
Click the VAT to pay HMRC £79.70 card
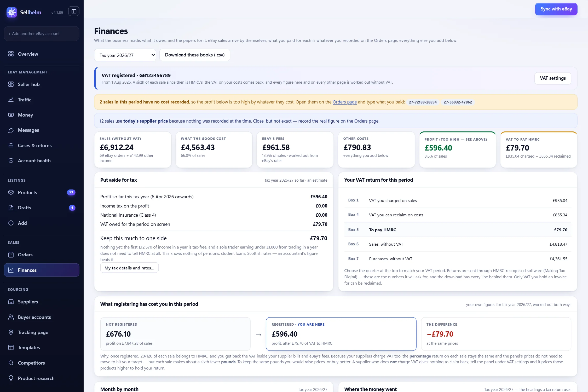pyautogui.click(x=539, y=149)
